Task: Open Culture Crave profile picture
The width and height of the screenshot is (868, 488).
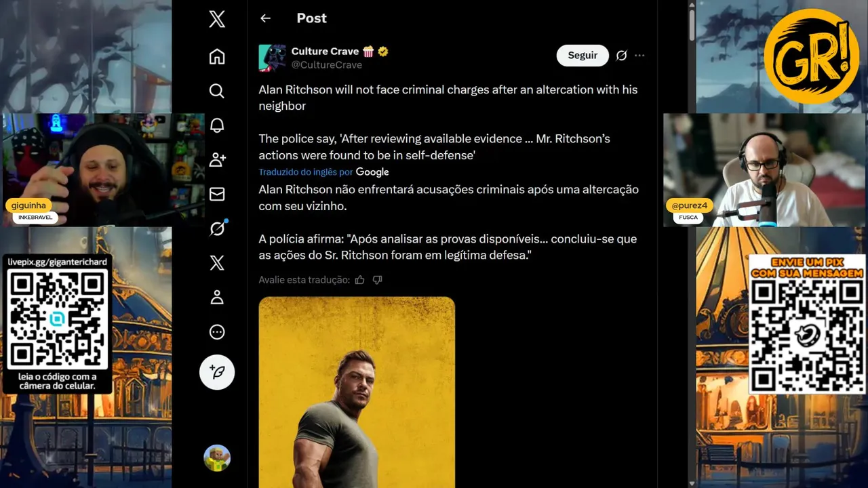Action: point(272,58)
